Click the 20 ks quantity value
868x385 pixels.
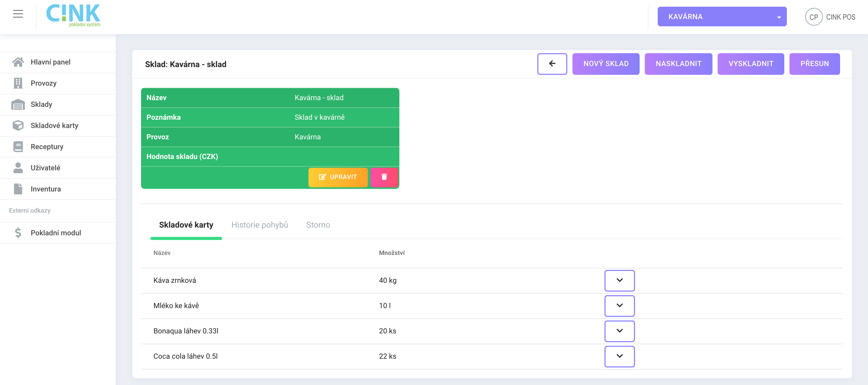388,331
